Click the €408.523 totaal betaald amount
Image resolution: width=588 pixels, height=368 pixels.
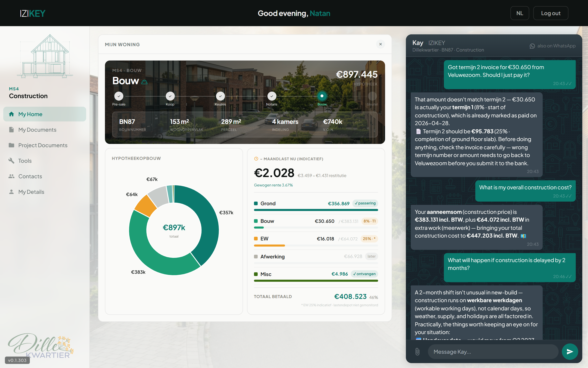tap(350, 296)
